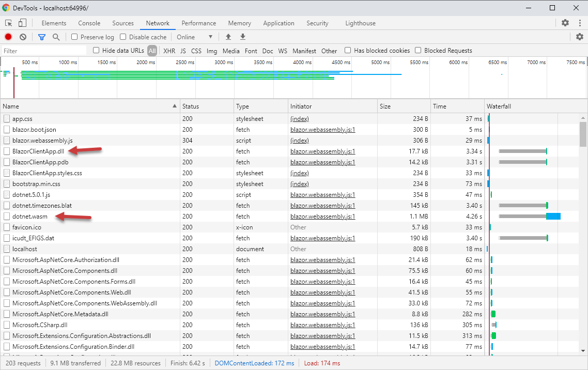588x370 pixels.
Task: Open the (index) initiator link for app.css
Action: coord(299,118)
